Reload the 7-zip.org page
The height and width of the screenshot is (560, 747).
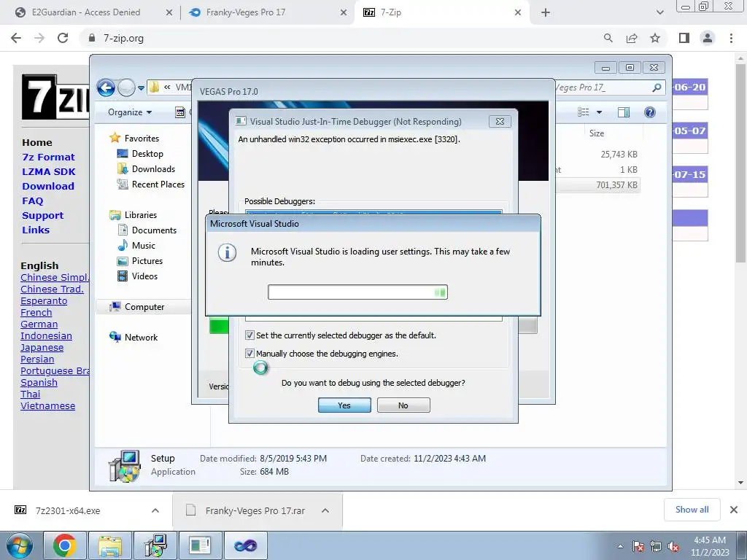(63, 38)
